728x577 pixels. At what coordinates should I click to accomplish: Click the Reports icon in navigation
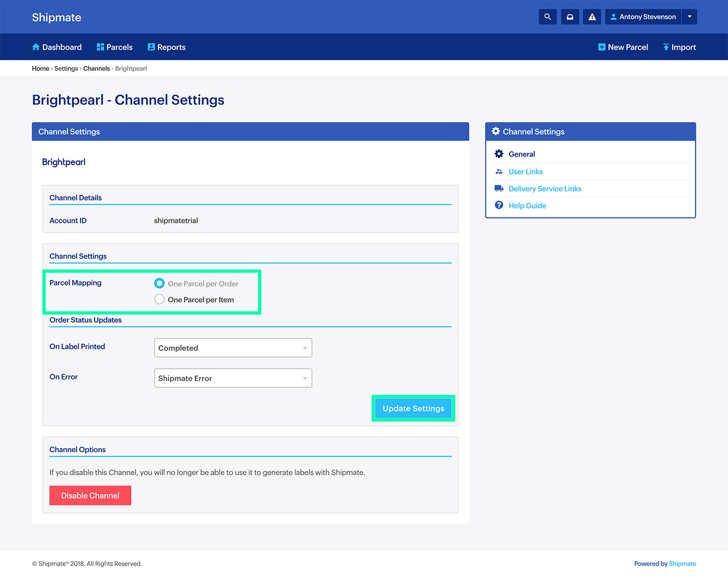(x=152, y=47)
